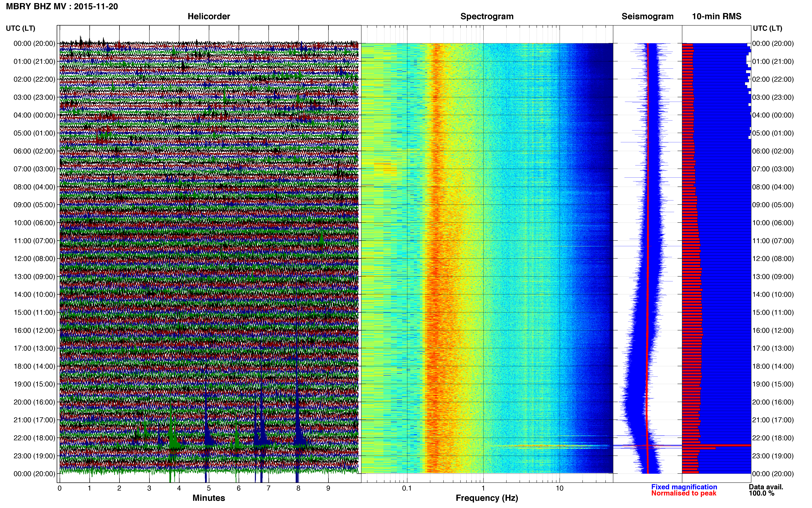812x508 pixels.
Task: Click the 'Data avail.' label
Action: [x=766, y=487]
